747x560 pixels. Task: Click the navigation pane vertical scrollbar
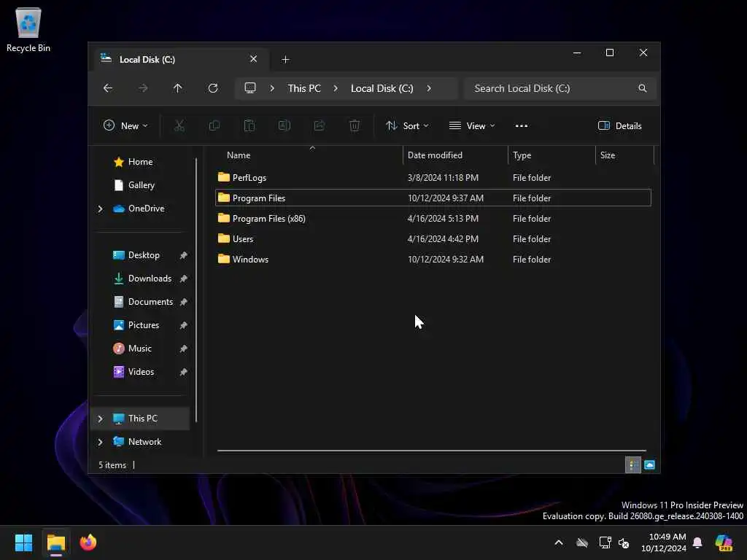tap(196, 290)
